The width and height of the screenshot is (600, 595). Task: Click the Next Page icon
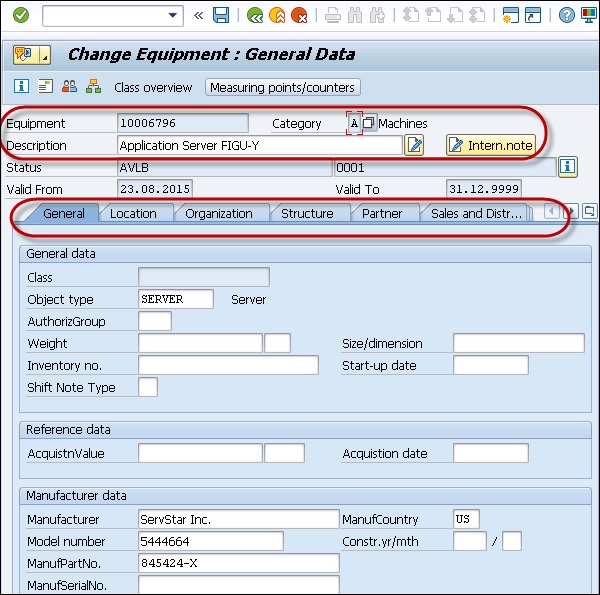(455, 15)
